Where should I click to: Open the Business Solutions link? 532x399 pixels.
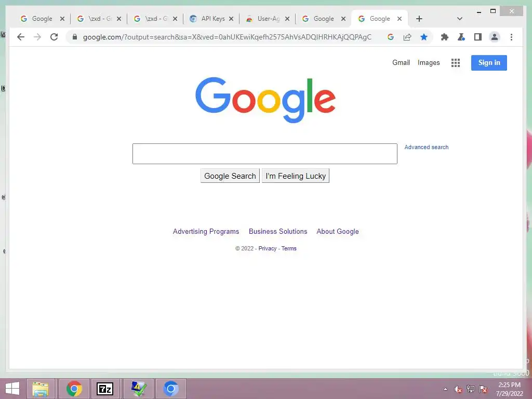pyautogui.click(x=278, y=231)
